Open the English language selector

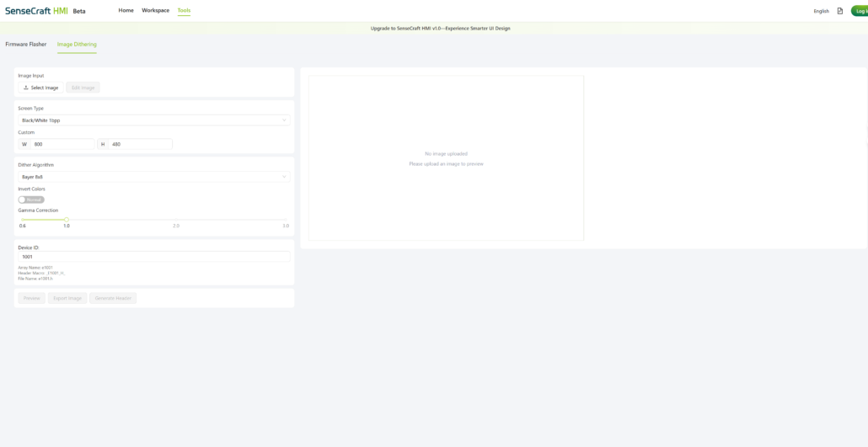pos(821,11)
